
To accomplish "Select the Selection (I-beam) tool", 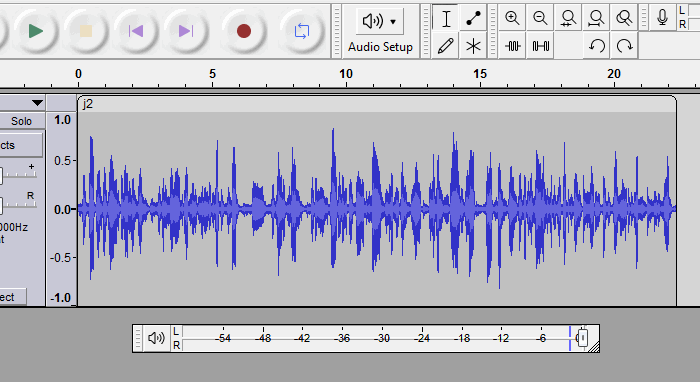I will pyautogui.click(x=446, y=18).
